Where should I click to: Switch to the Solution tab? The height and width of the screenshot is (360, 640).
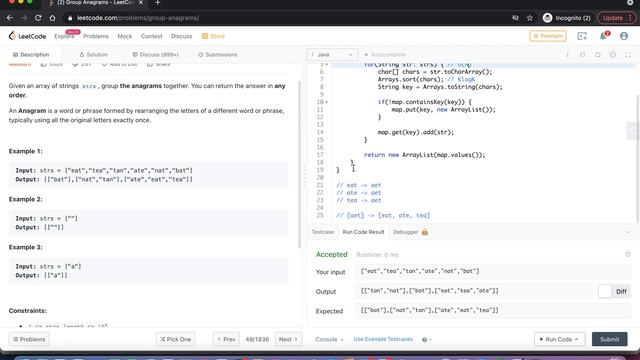point(93,55)
